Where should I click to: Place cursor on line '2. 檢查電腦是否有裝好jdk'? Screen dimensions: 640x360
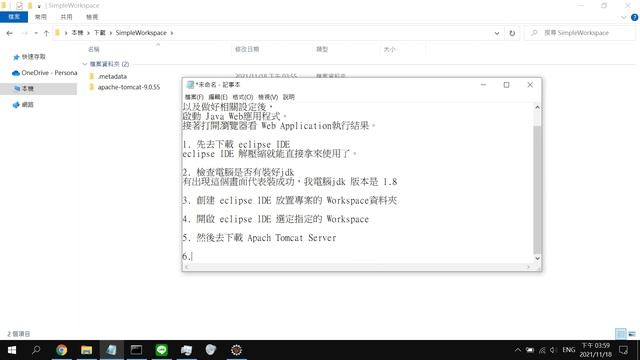(x=238, y=172)
